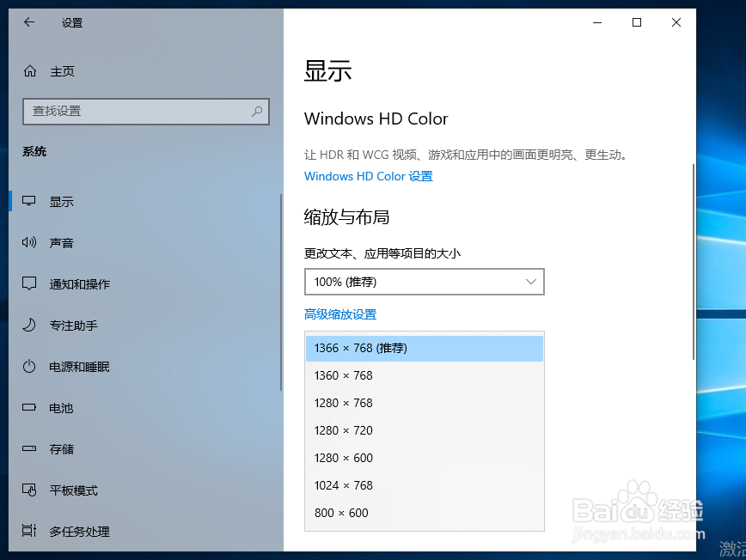Select resolution 1280 × 600

pyautogui.click(x=425, y=458)
